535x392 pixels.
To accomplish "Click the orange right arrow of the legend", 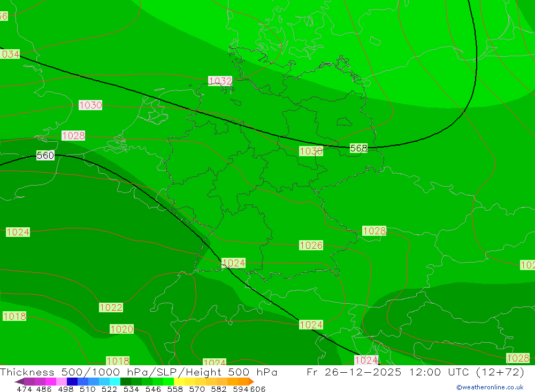I will pyautogui.click(x=251, y=381).
